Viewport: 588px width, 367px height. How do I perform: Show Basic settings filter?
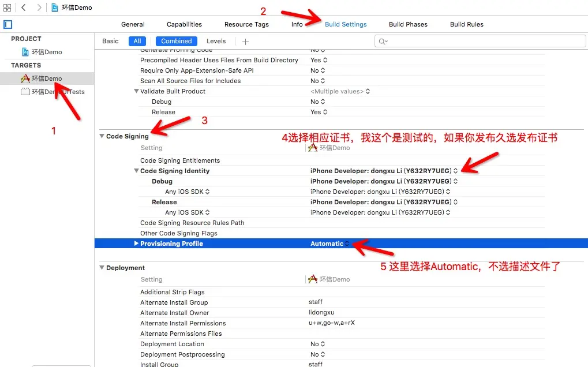[110, 41]
